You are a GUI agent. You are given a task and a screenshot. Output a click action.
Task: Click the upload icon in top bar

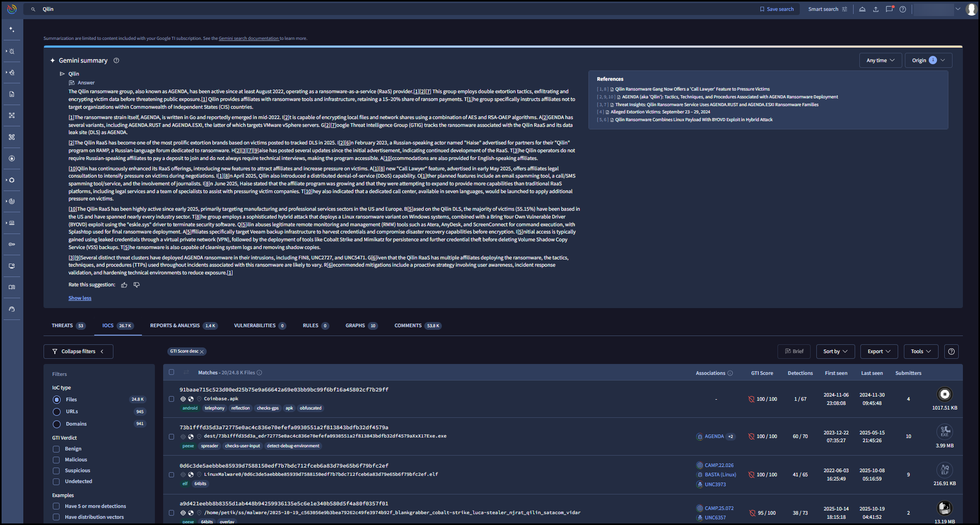click(x=876, y=9)
